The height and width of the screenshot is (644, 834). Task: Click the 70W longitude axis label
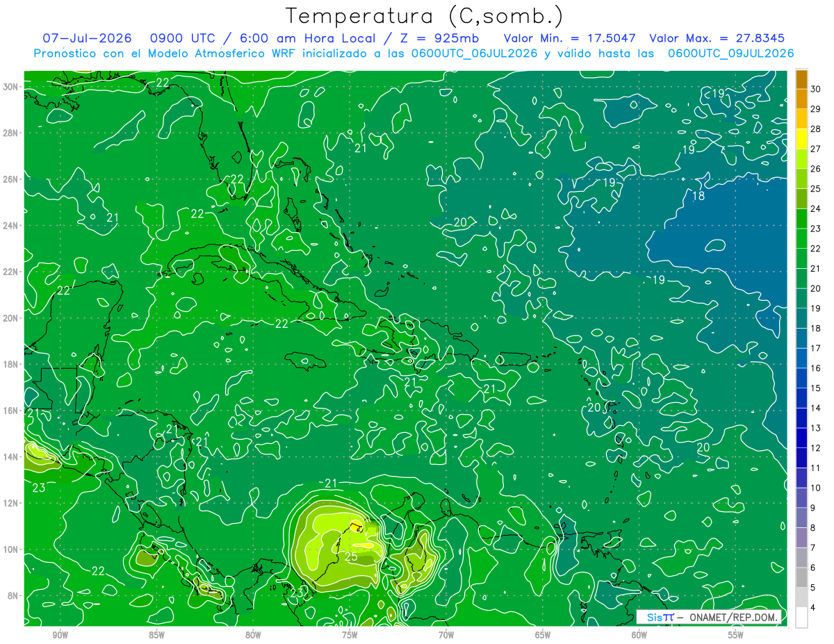pyautogui.click(x=446, y=635)
